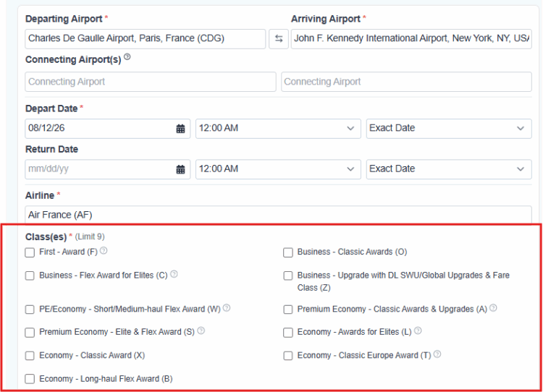Swap departing and arriving airports
This screenshot has height=392, width=543.
click(x=279, y=39)
